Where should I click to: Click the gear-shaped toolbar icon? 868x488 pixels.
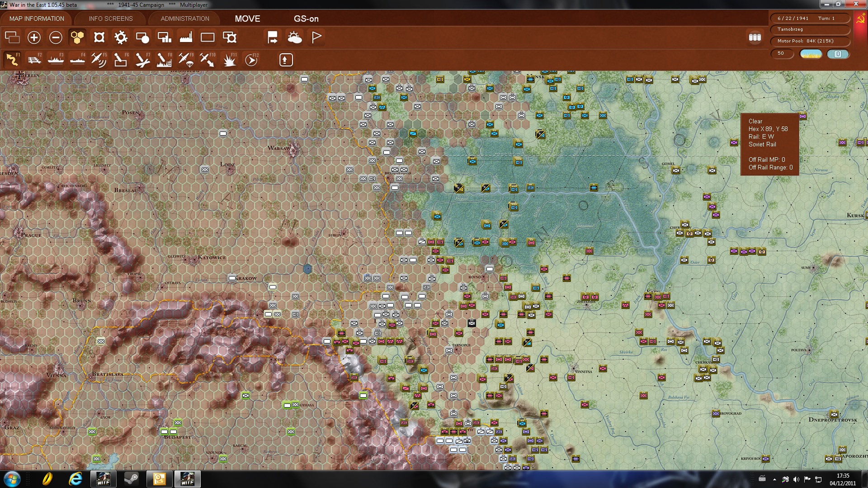point(121,38)
